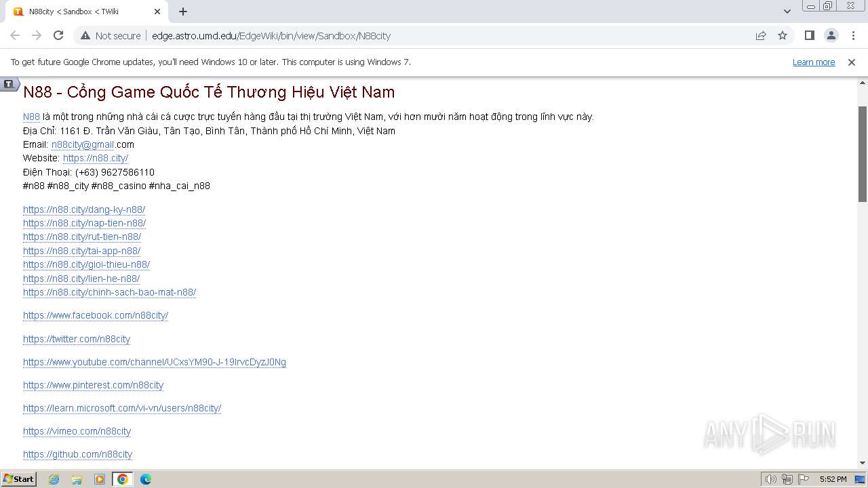This screenshot has width=868, height=488.
Task: Click the scrollbar up arrow
Action: pyautogui.click(x=863, y=83)
